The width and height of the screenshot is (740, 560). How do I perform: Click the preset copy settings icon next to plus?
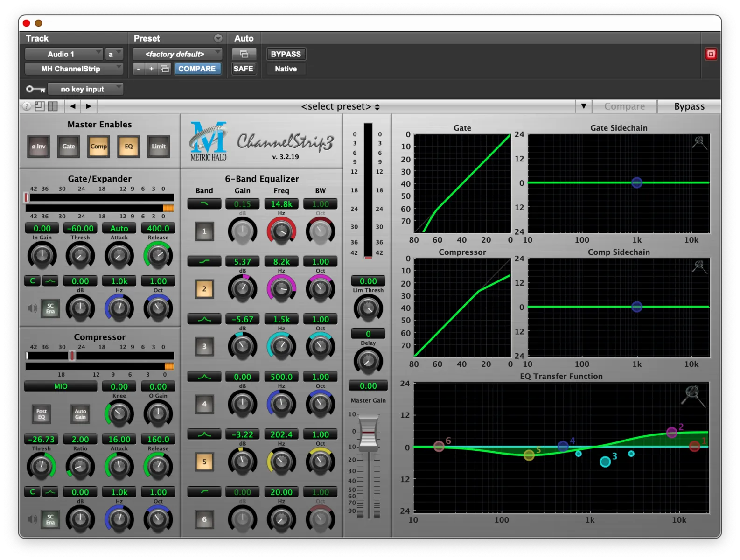pos(165,69)
